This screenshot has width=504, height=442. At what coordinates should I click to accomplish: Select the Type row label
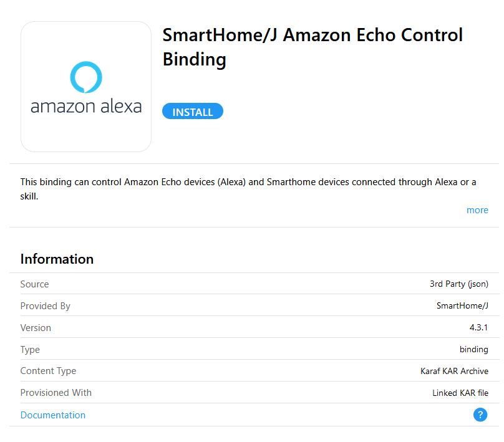tap(30, 350)
